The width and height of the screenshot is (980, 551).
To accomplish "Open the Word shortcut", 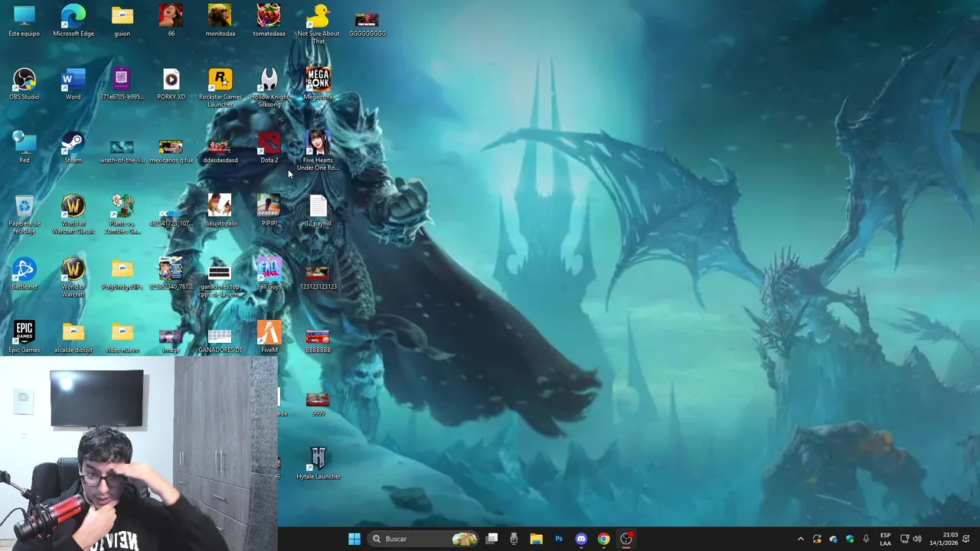I will [73, 84].
